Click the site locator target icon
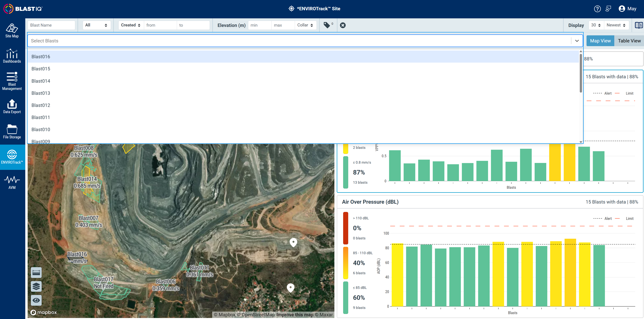644x319 pixels. pyautogui.click(x=291, y=8)
